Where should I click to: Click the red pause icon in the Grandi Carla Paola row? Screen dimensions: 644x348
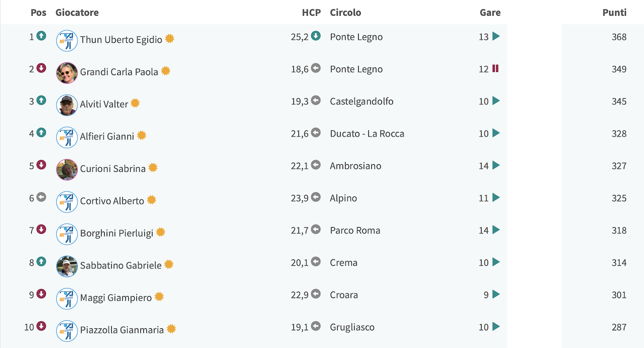(496, 68)
